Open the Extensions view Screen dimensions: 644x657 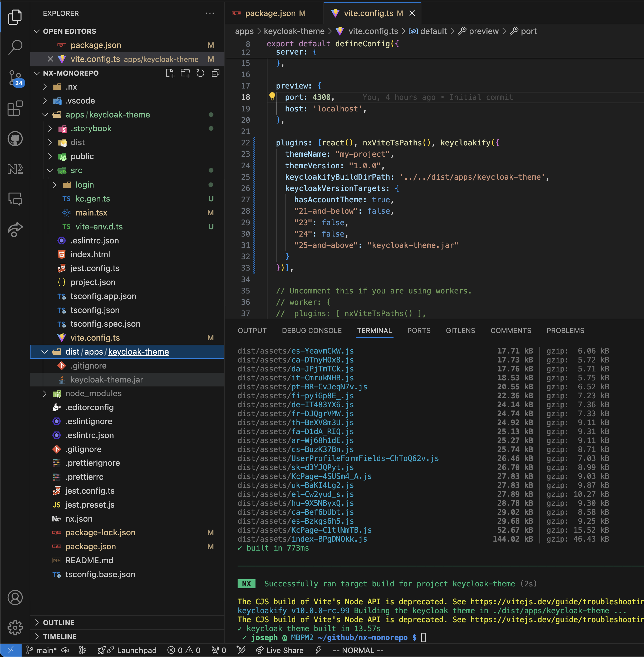coord(15,109)
